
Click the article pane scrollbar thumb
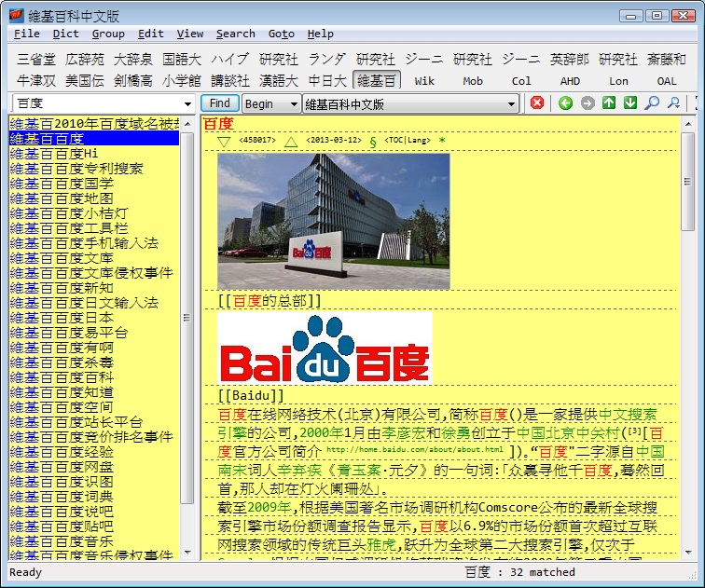pyautogui.click(x=688, y=182)
